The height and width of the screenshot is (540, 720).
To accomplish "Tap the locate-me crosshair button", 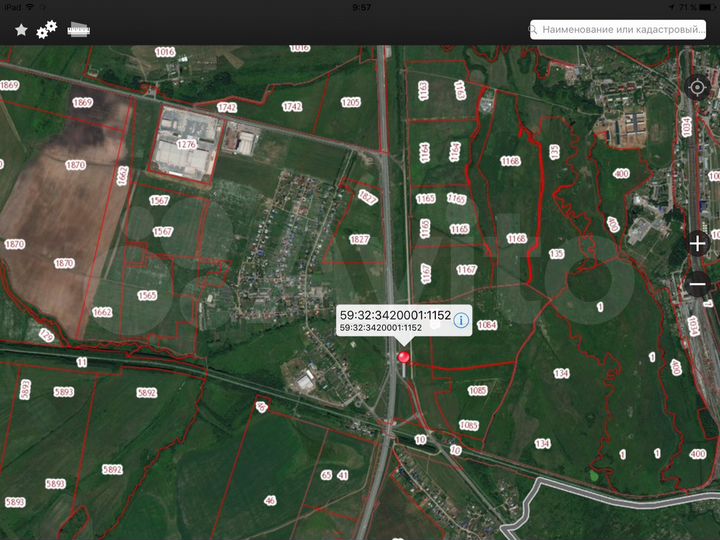I will [697, 87].
